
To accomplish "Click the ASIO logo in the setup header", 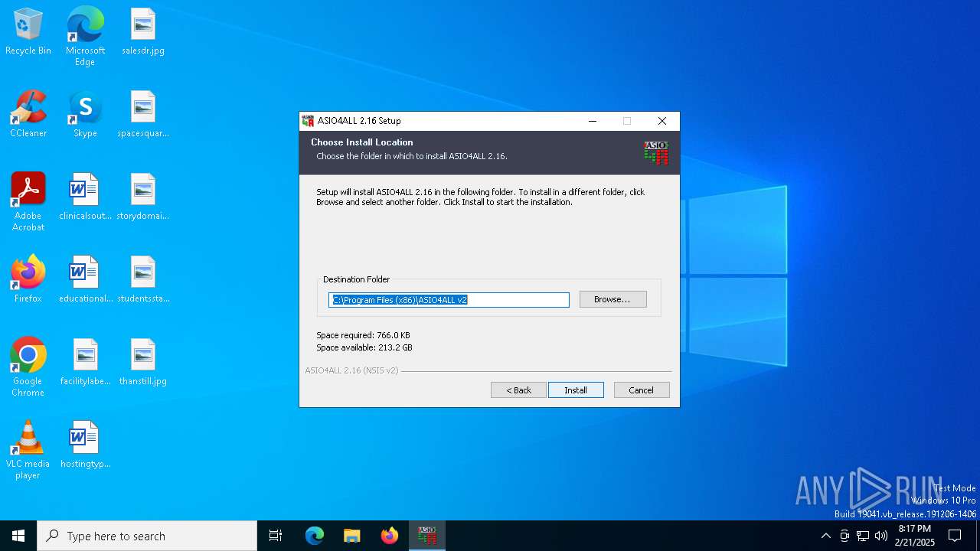I will click(x=656, y=152).
